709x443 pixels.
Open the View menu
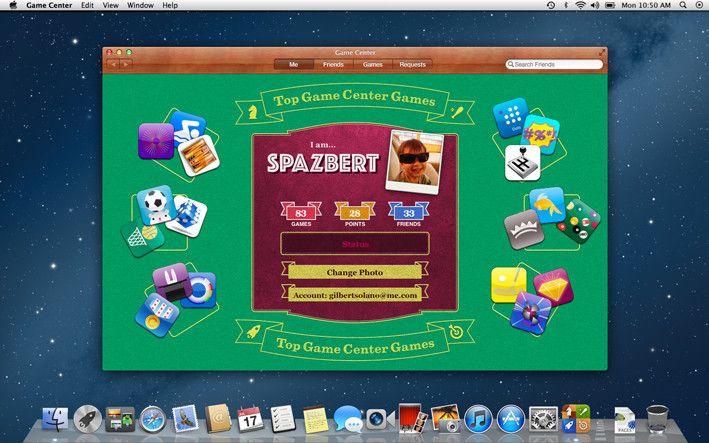[x=110, y=5]
